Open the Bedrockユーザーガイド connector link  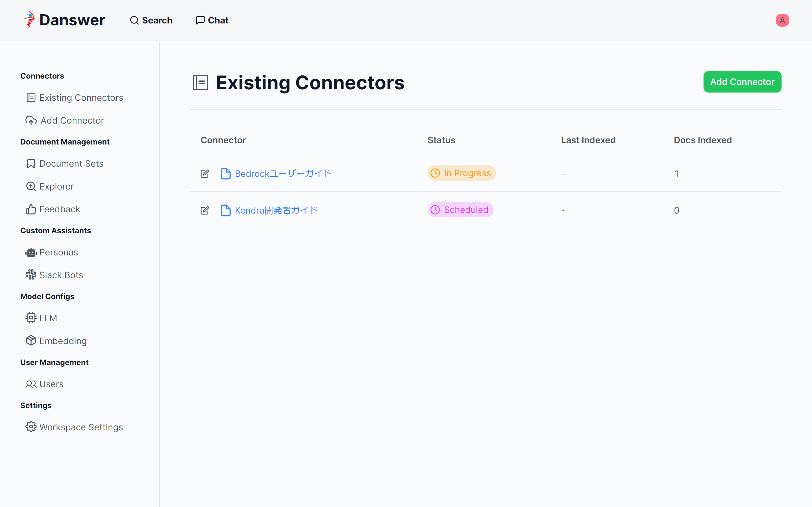point(283,174)
